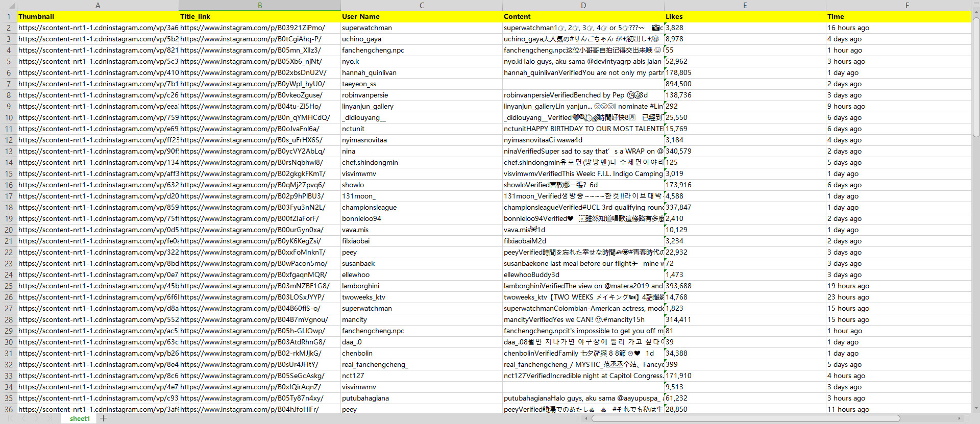The height and width of the screenshot is (424, 980).
Task: Select the taeyeon_ss user name cell
Action: point(422,84)
